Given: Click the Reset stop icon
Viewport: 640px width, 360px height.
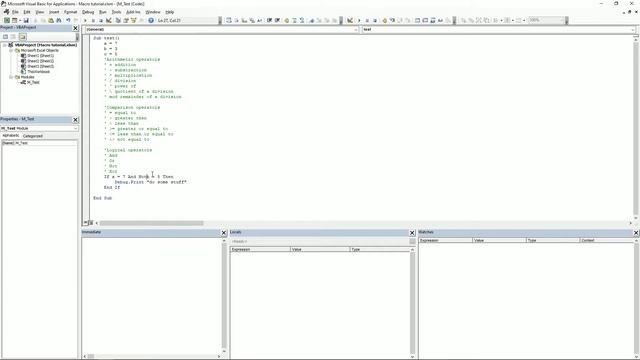Looking at the screenshot, I should coord(101,20).
